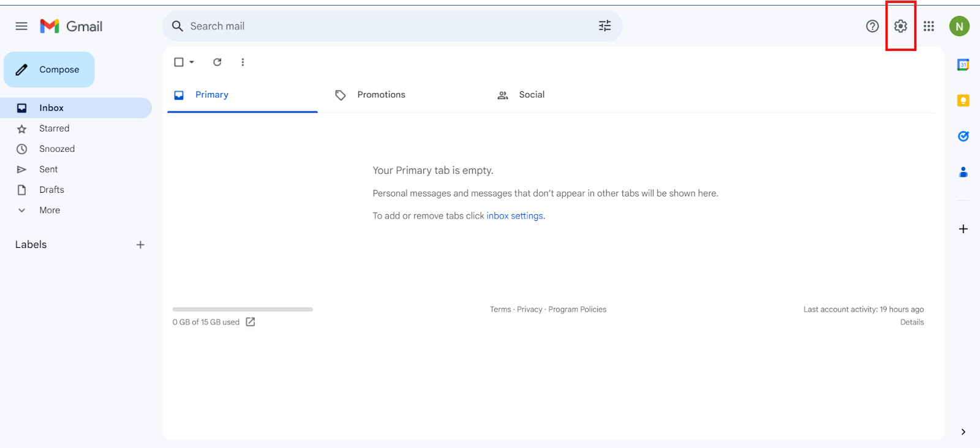The width and height of the screenshot is (980, 448).
Task: Open the Terms link
Action: (x=500, y=310)
